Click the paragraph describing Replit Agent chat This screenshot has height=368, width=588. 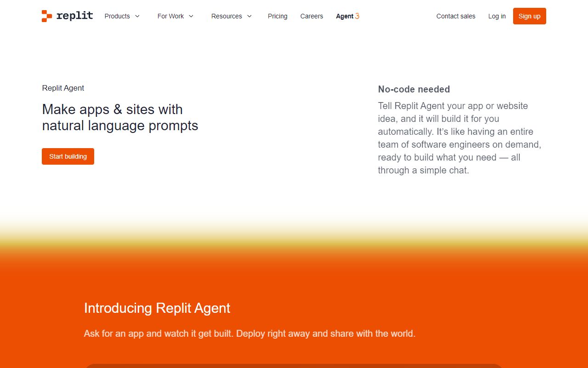click(459, 138)
